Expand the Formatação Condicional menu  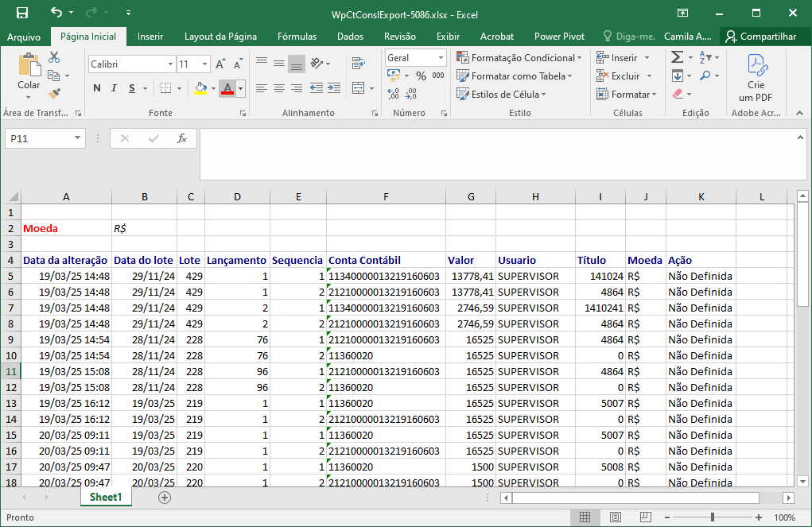pyautogui.click(x=519, y=57)
